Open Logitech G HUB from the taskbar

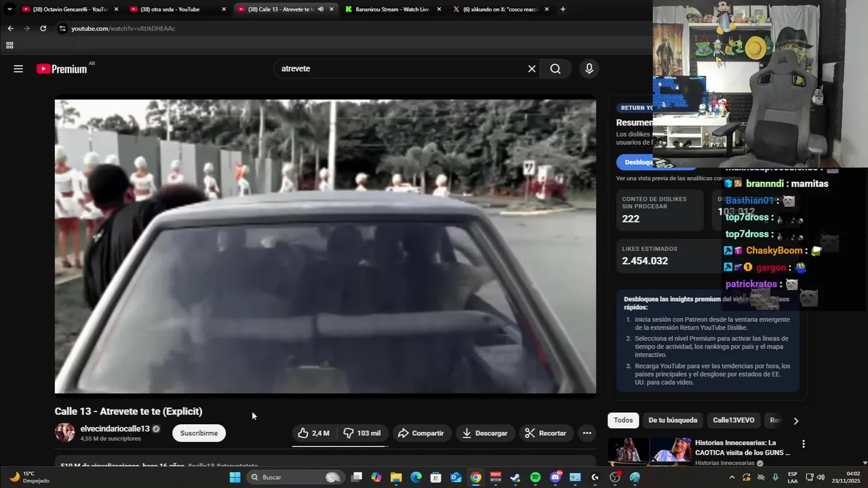coord(595,477)
